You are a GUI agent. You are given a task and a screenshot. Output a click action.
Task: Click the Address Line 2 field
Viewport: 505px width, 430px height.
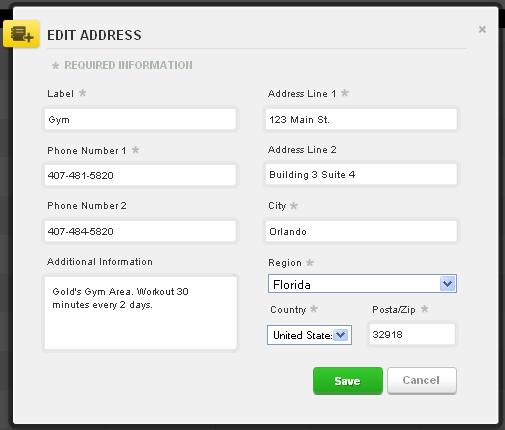tap(361, 174)
